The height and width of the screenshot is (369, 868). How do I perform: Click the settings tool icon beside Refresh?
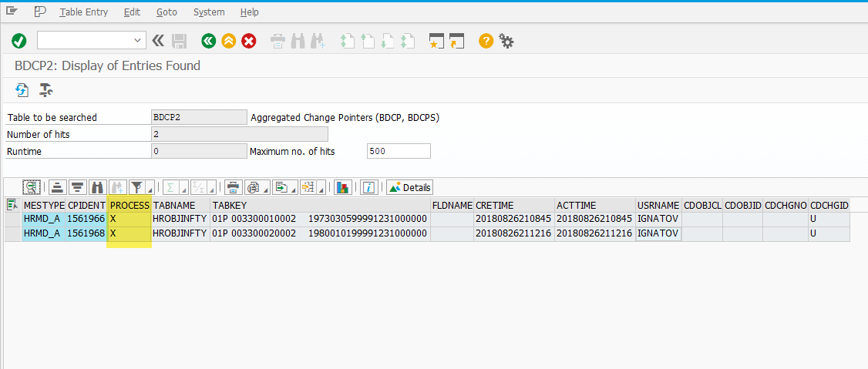click(46, 89)
